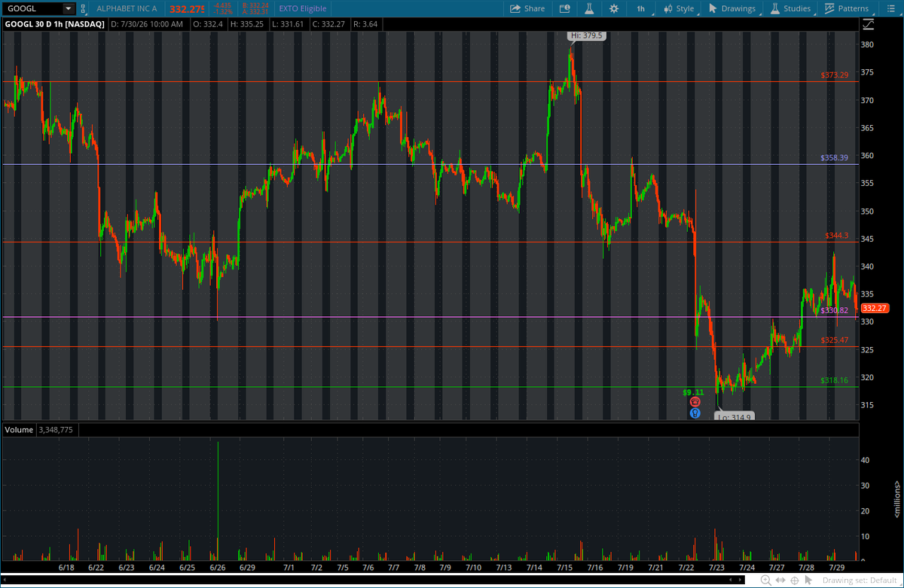
Task: Click the <millions> volume axis label
Action: [896, 498]
